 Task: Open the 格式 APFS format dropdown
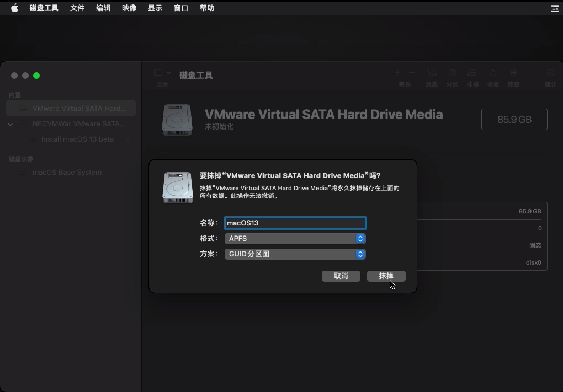[295, 239]
